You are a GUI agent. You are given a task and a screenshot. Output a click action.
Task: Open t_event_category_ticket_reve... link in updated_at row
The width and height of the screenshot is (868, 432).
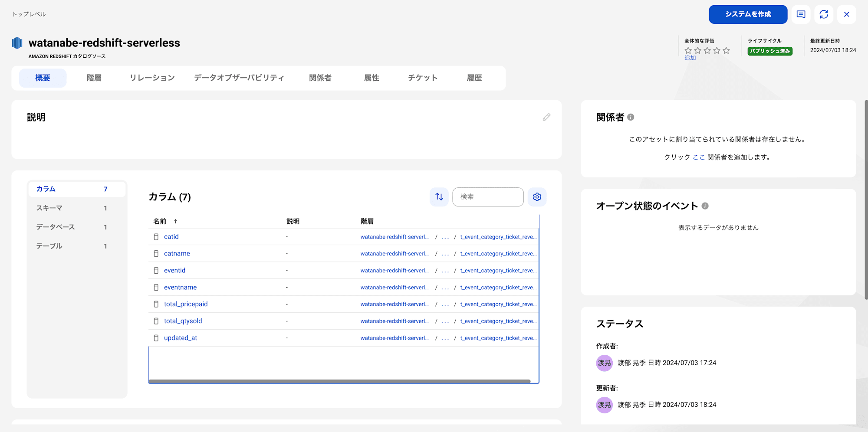pyautogui.click(x=498, y=338)
